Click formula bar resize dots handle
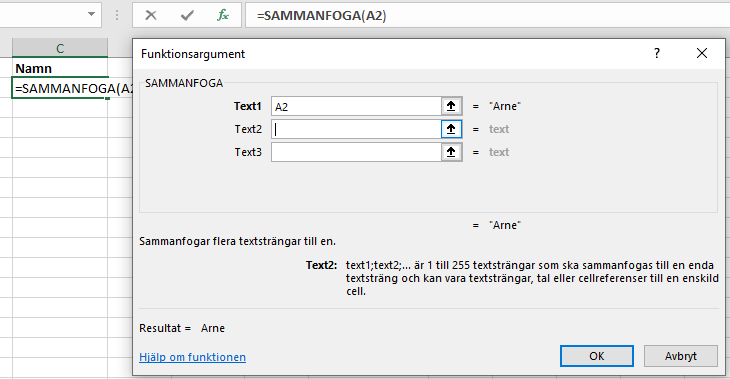The image size is (730, 379). tap(117, 15)
